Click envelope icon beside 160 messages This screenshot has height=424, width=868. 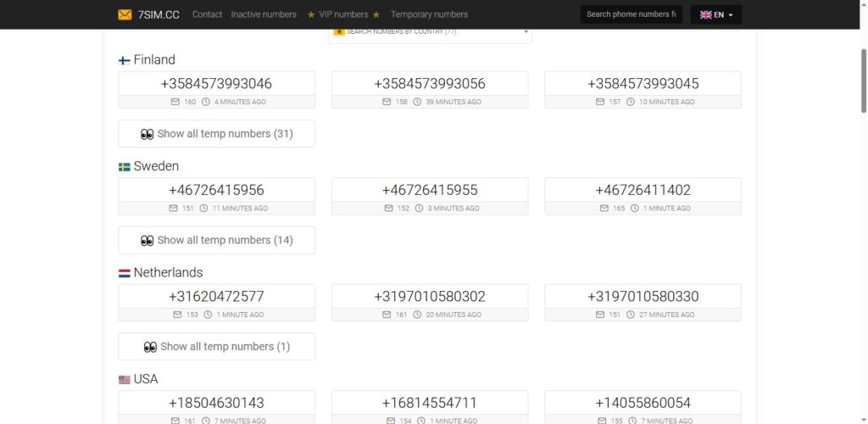175,102
